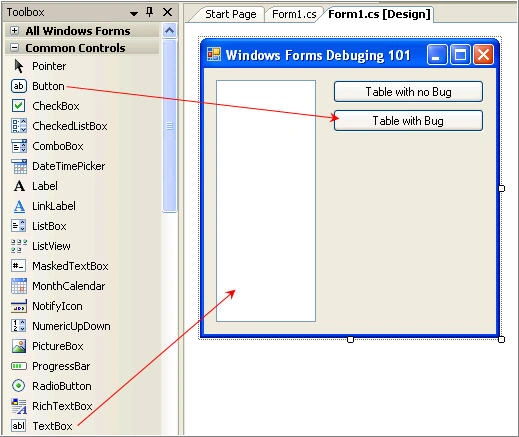519x437 pixels.
Task: Pick the ComboBox control icon
Action: 19,146
